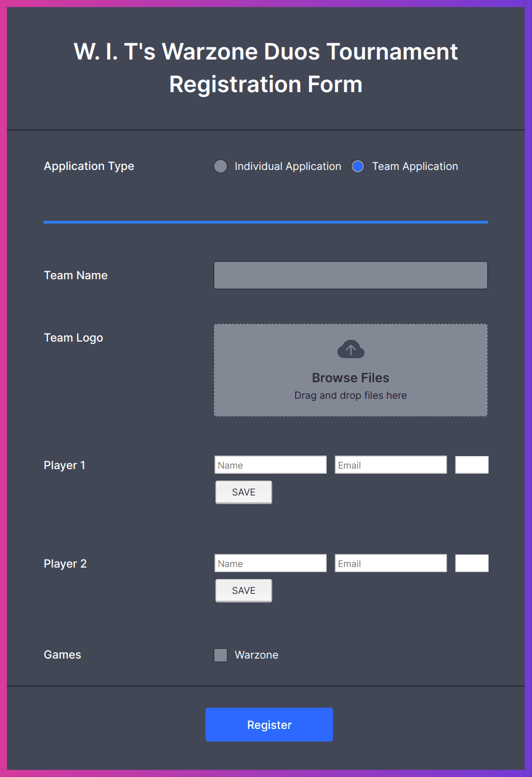Image resolution: width=532 pixels, height=777 pixels.
Task: Select the Individual Application radio button
Action: click(x=220, y=166)
